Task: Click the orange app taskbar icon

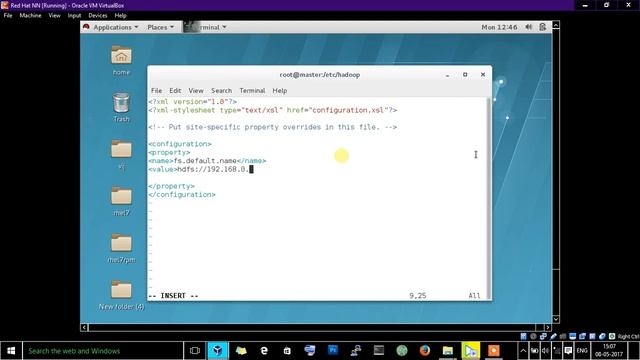Action: click(493, 351)
